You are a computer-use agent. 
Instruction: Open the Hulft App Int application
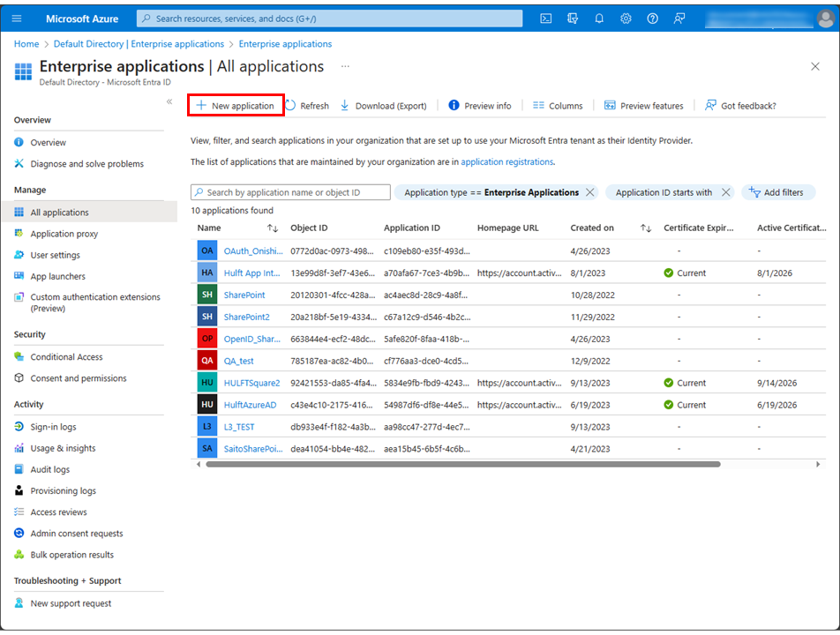[x=251, y=273]
